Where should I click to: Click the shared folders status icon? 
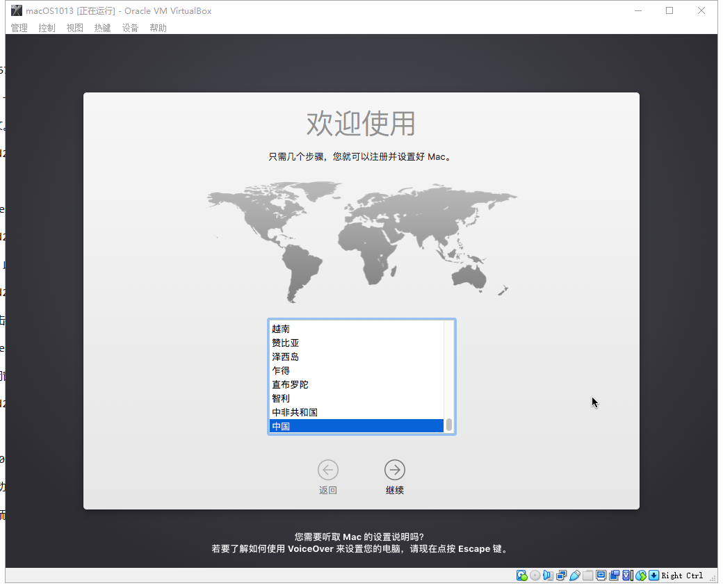point(588,575)
